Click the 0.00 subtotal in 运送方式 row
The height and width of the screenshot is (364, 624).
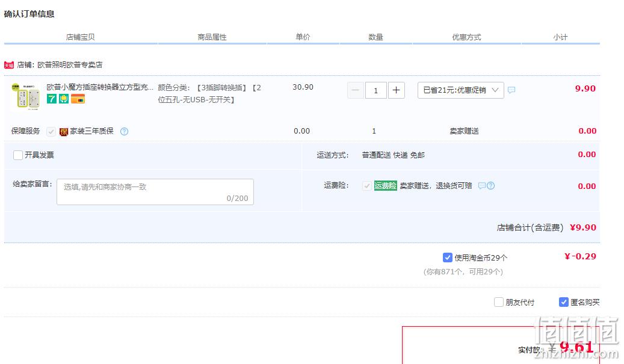587,155
